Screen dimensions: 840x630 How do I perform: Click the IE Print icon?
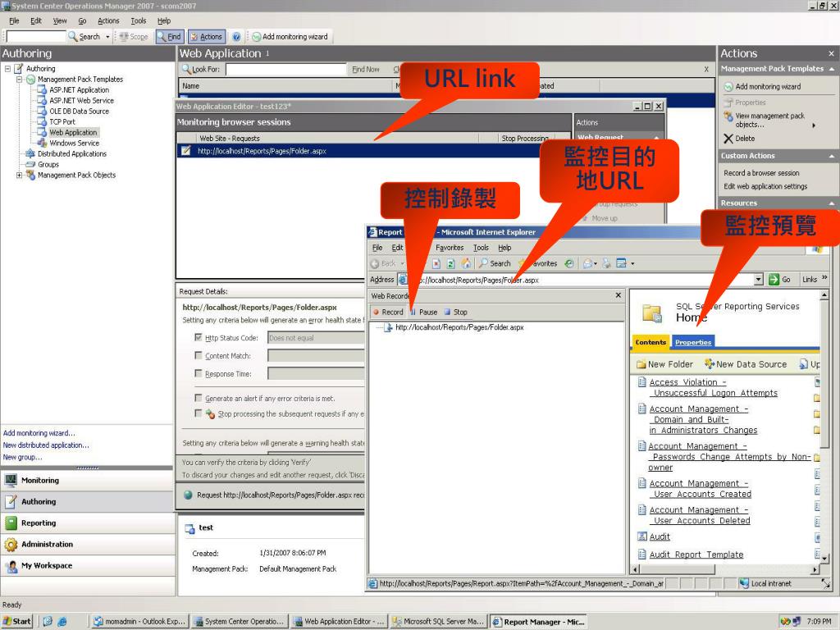click(606, 263)
